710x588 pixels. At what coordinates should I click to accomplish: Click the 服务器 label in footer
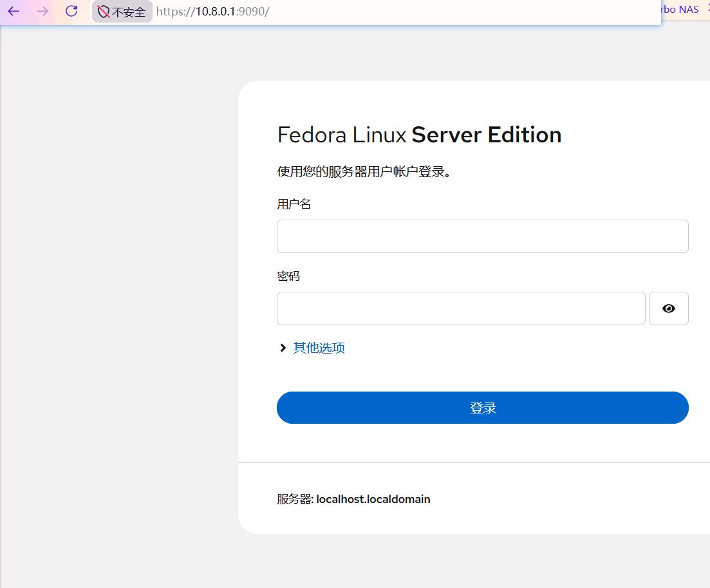click(x=294, y=499)
